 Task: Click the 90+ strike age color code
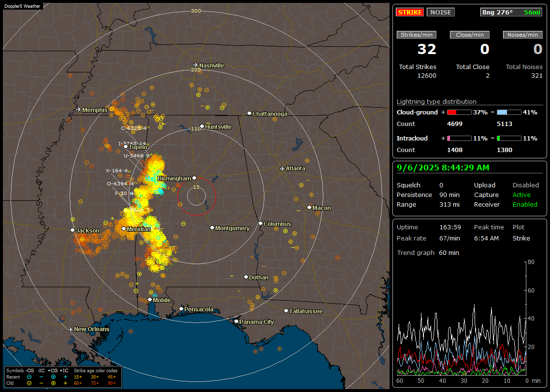click(112, 383)
